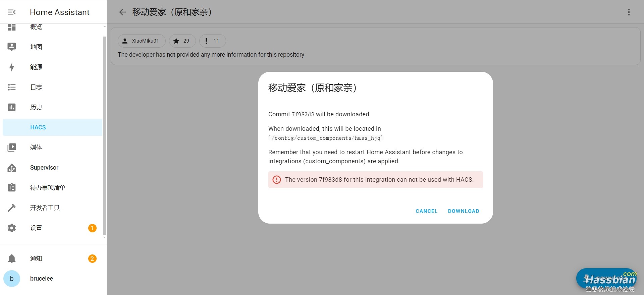644x295 pixels.
Task: Click the 设置 gear icon
Action: pyautogui.click(x=12, y=228)
